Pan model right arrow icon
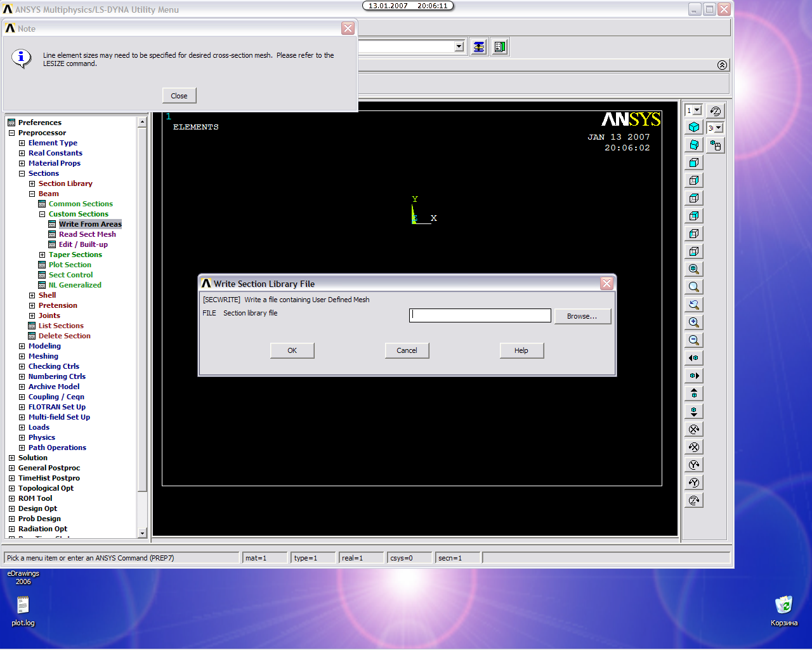Screen dimensions: 812x650 [x=694, y=376]
